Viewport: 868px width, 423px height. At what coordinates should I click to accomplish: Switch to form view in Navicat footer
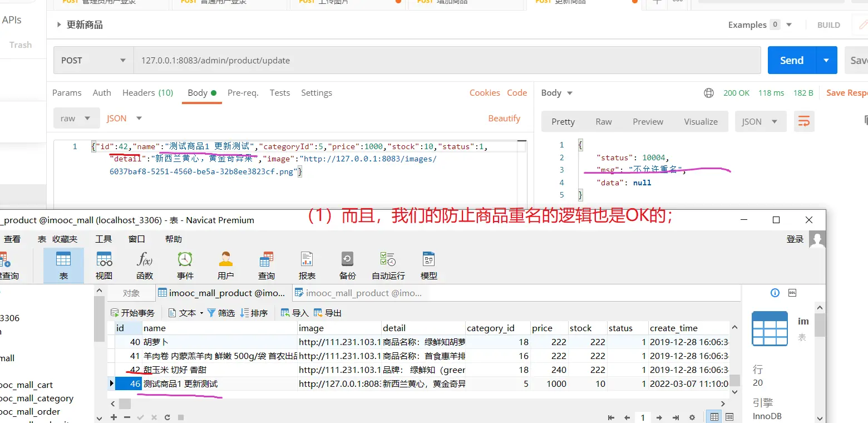click(729, 417)
